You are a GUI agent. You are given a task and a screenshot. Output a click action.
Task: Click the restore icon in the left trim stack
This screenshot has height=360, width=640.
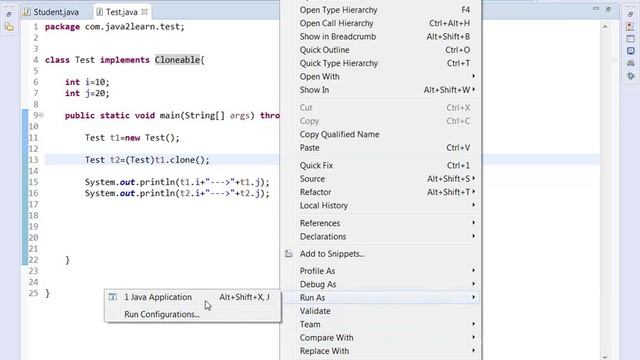point(9,14)
